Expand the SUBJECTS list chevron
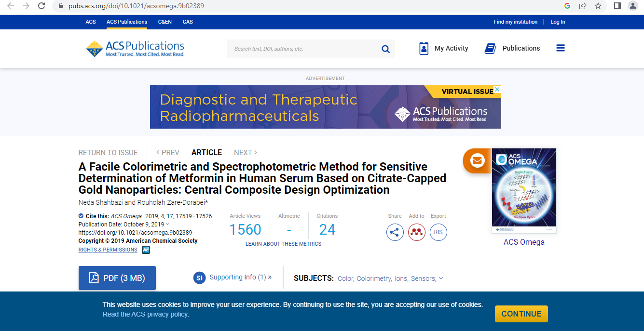Viewport: 644px width, 331px height. (441, 278)
